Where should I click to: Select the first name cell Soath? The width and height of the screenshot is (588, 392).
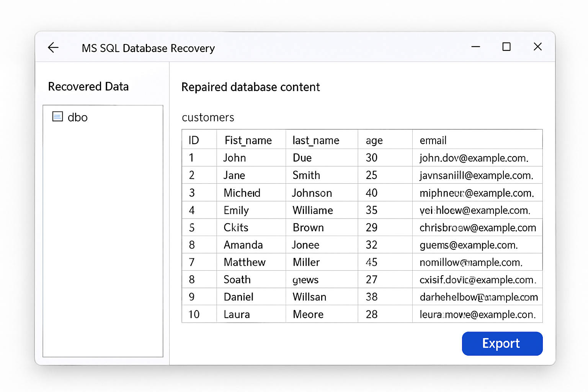[x=251, y=279]
